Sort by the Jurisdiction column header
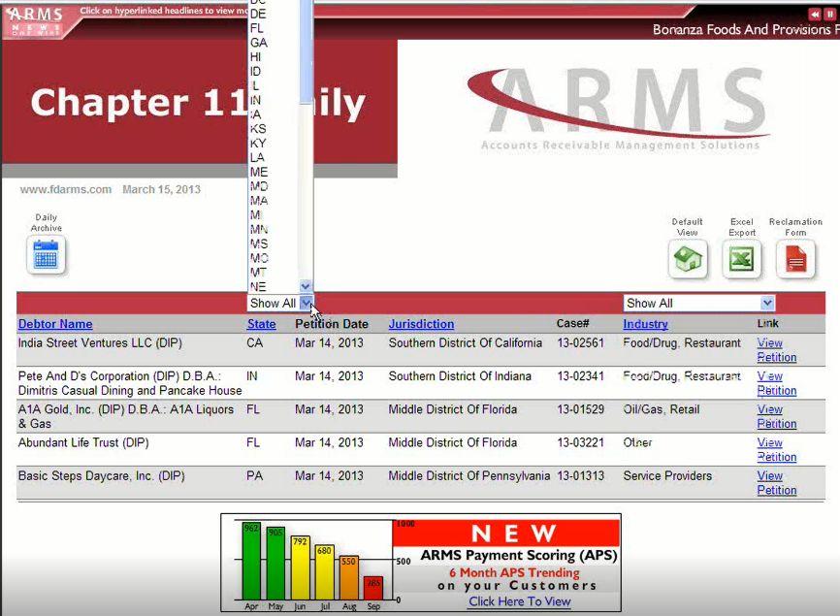 [421, 324]
